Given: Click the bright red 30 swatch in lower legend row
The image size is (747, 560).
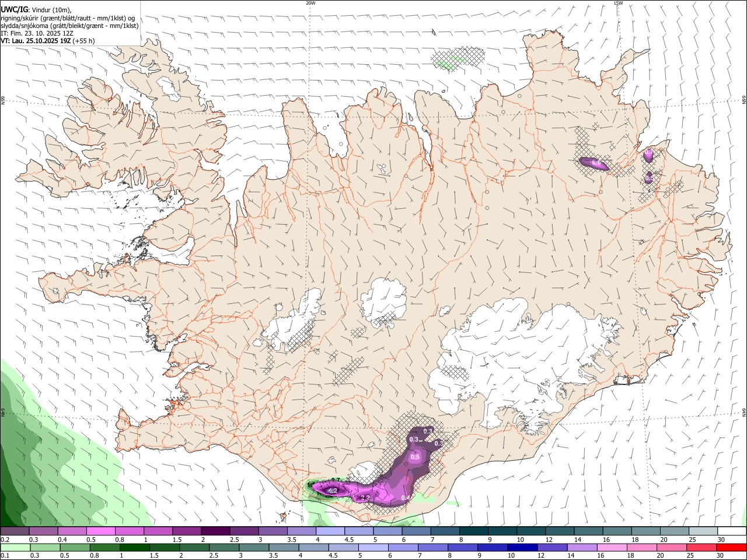Looking at the screenshot, I should point(731,547).
